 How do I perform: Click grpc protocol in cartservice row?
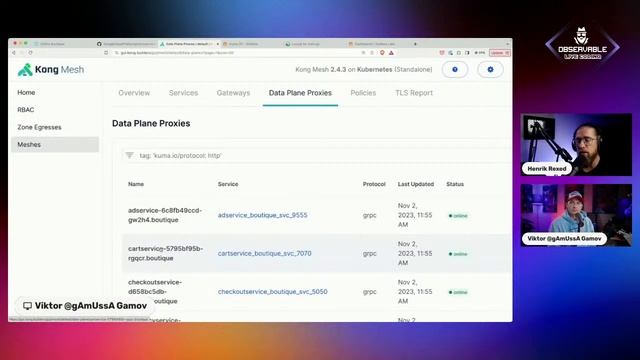(x=369, y=253)
